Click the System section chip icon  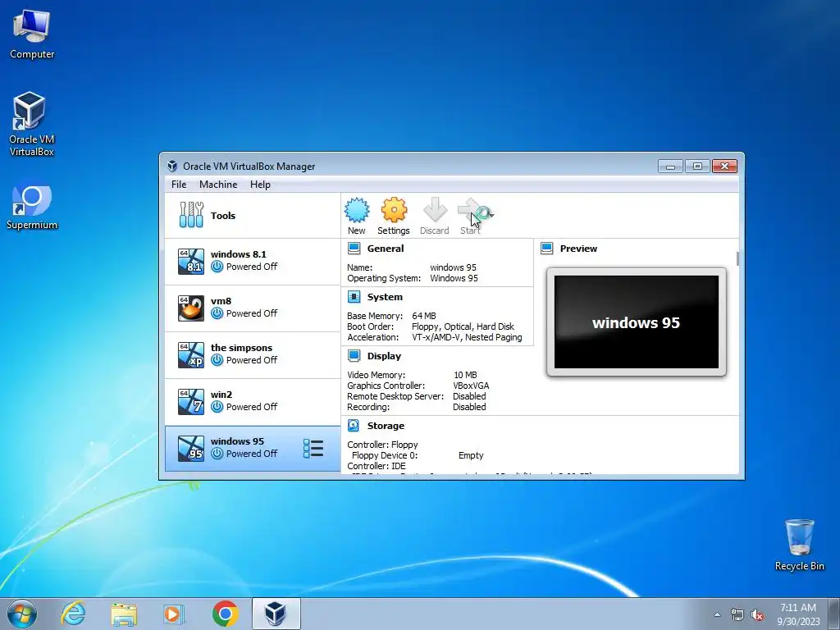click(x=354, y=297)
